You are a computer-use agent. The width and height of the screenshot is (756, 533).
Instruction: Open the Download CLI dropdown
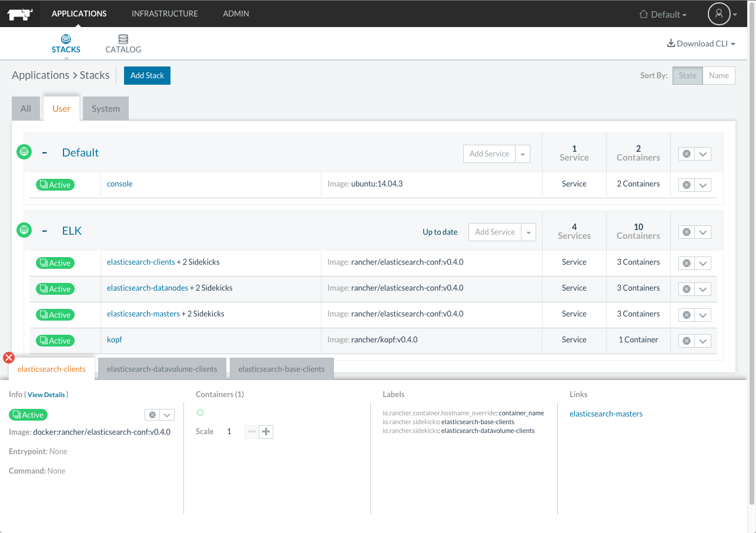click(701, 44)
